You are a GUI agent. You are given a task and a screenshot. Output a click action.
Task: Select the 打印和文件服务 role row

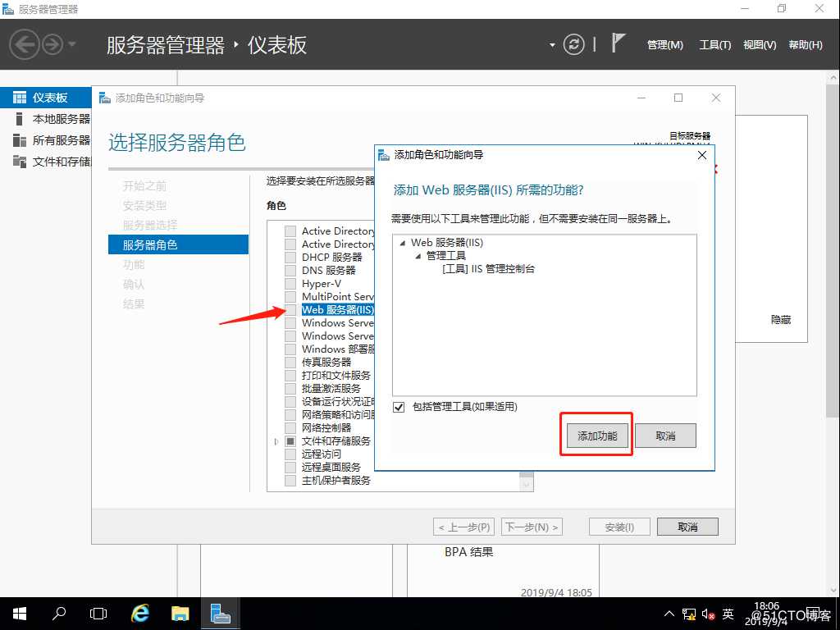(336, 376)
